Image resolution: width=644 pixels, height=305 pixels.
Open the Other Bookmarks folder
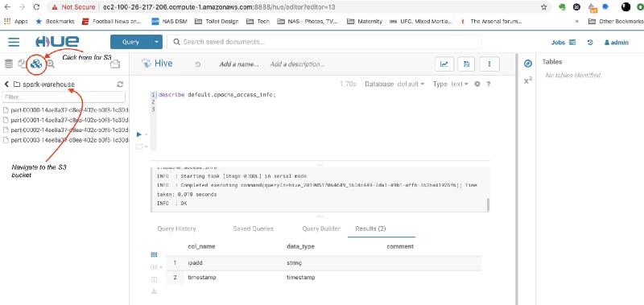coord(617,22)
